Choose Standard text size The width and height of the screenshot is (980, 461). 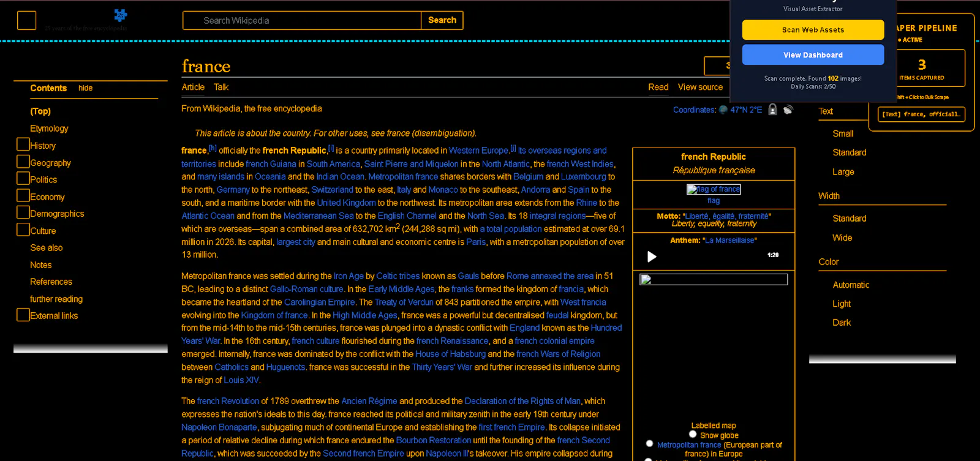click(850, 152)
